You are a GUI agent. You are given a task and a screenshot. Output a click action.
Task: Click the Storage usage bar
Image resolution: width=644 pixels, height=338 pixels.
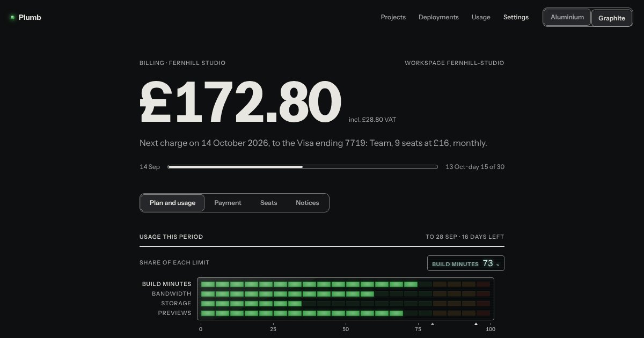click(346, 303)
